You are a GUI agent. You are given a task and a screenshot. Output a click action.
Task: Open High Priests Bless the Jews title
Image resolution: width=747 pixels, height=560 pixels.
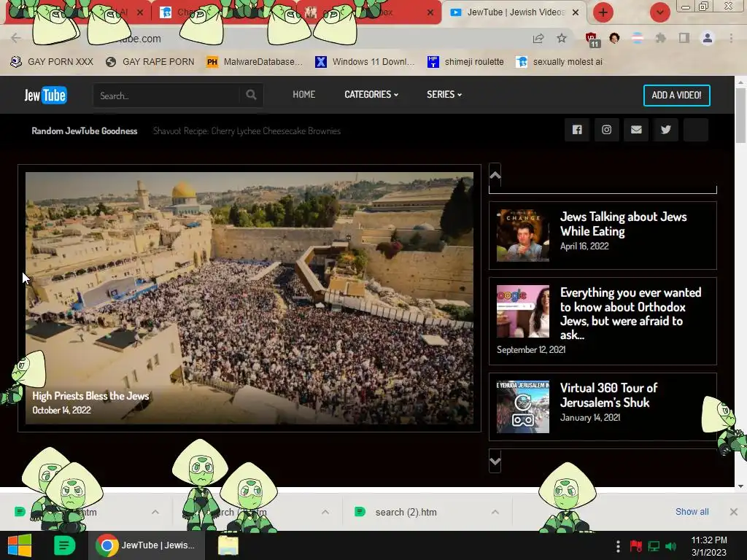pyautogui.click(x=90, y=396)
